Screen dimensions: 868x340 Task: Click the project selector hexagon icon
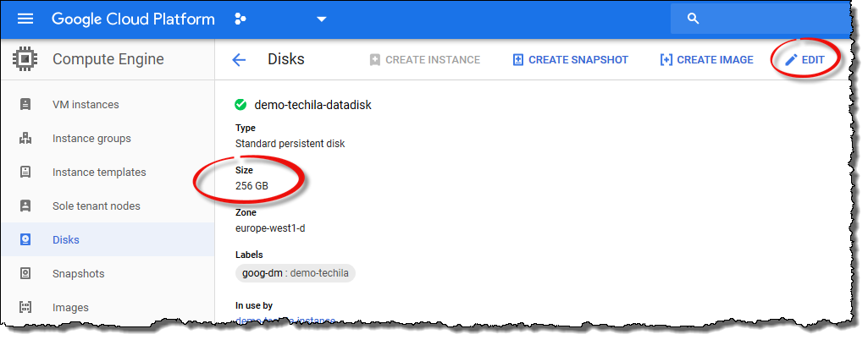tap(241, 19)
